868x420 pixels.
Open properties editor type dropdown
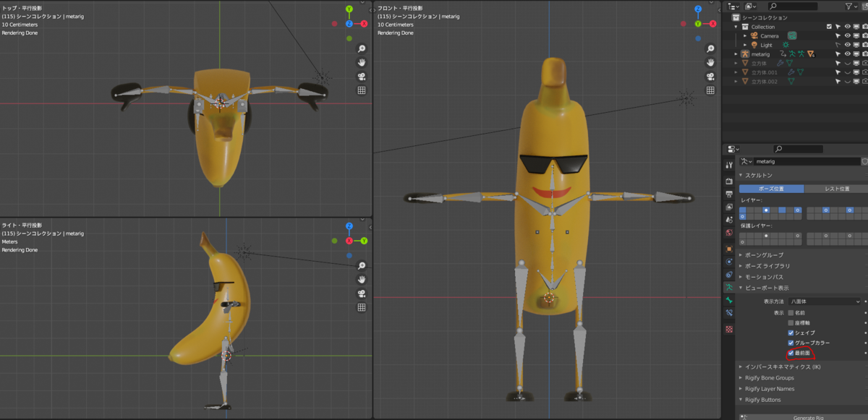coord(732,150)
